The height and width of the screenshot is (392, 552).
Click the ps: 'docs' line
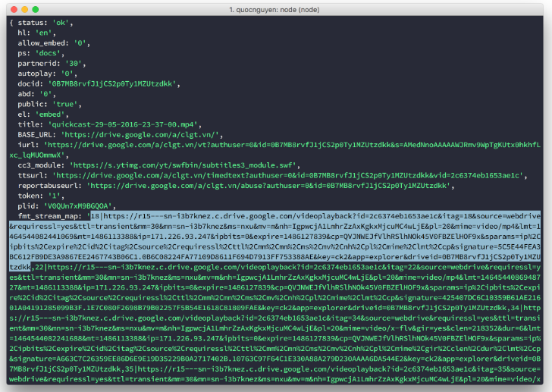(x=41, y=53)
